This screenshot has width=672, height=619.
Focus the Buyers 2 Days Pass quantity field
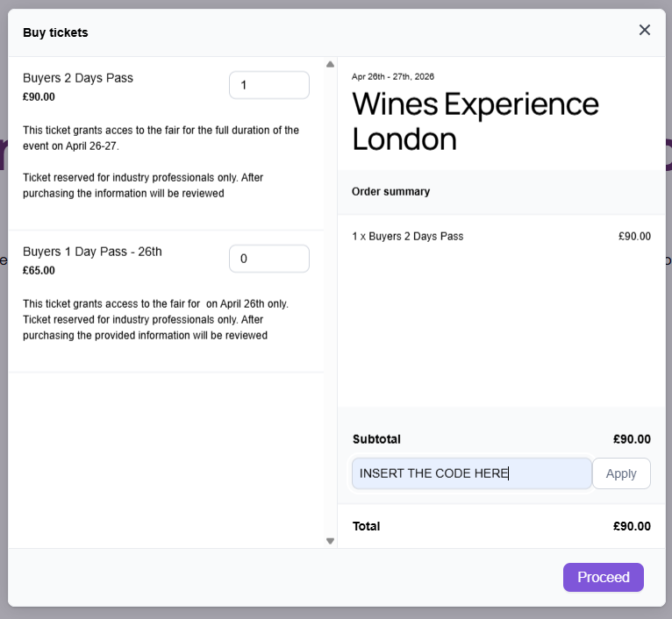268,85
